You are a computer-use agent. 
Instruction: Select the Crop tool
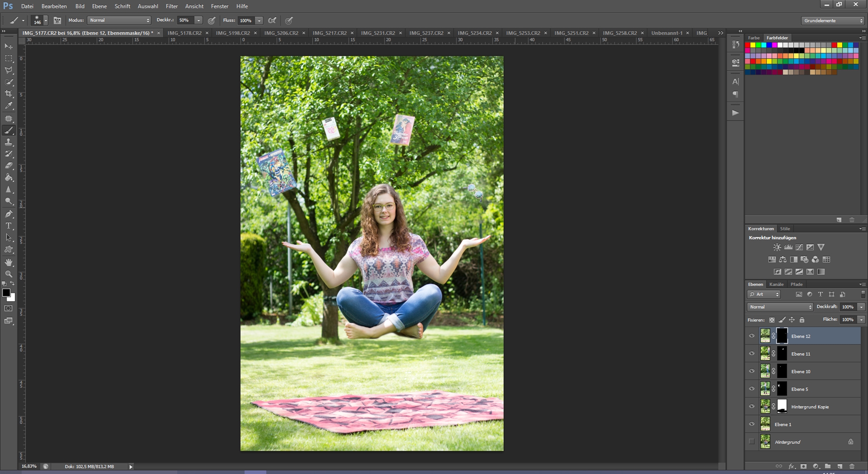tap(9, 94)
